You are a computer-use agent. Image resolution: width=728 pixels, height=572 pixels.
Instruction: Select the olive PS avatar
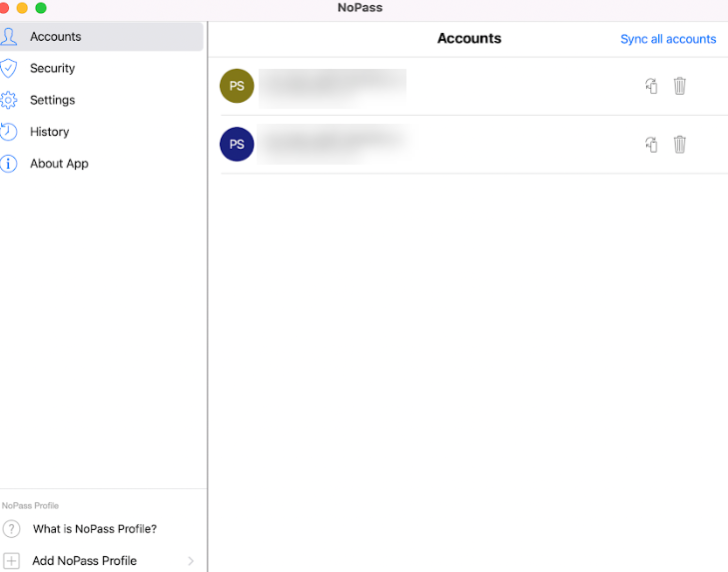pos(237,86)
